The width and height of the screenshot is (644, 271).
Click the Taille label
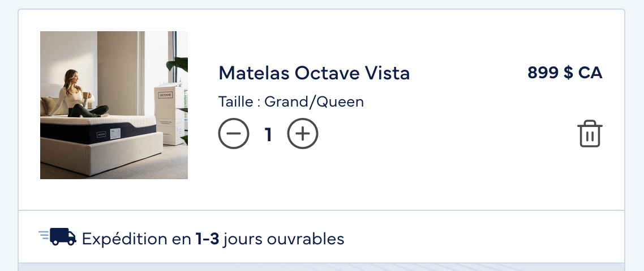pyautogui.click(x=236, y=102)
